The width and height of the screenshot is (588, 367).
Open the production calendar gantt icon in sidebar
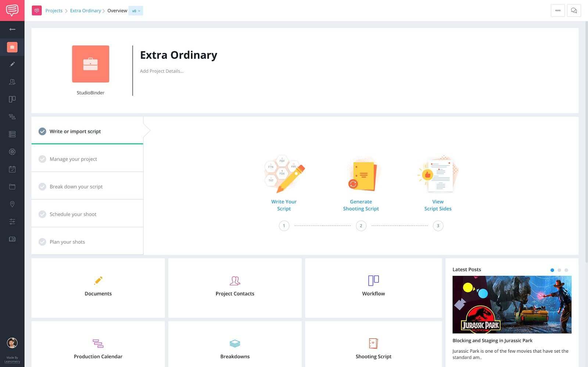[x=12, y=117]
